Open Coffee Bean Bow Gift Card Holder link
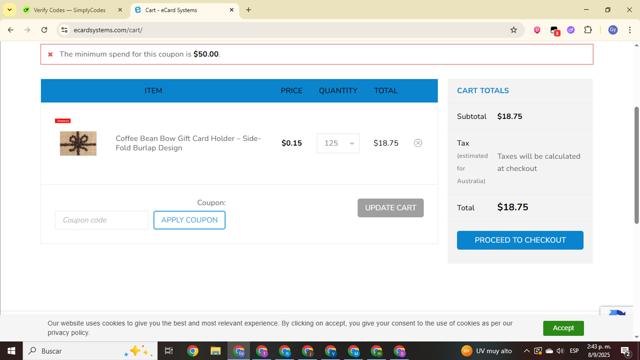The image size is (640, 360). click(x=188, y=143)
